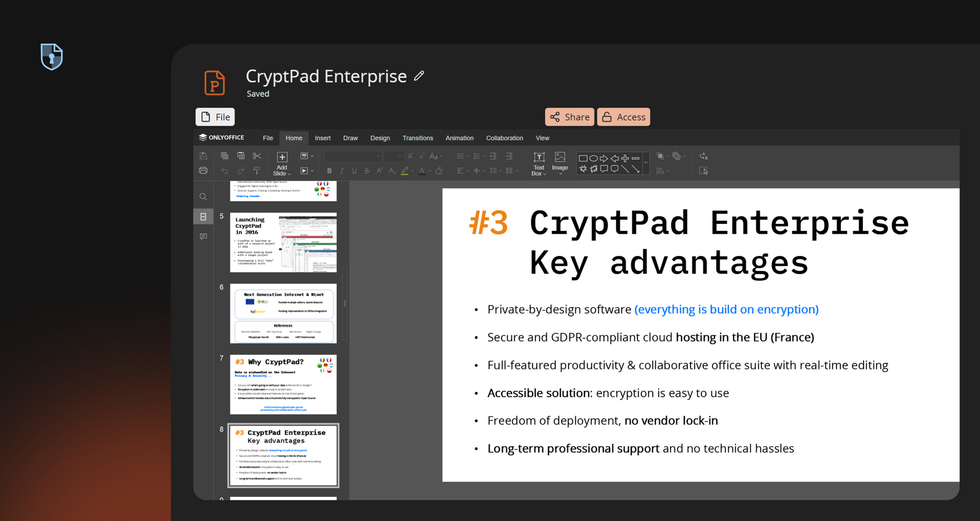Click the Add Slide button
Viewport: 980px width, 521px height.
(x=282, y=163)
